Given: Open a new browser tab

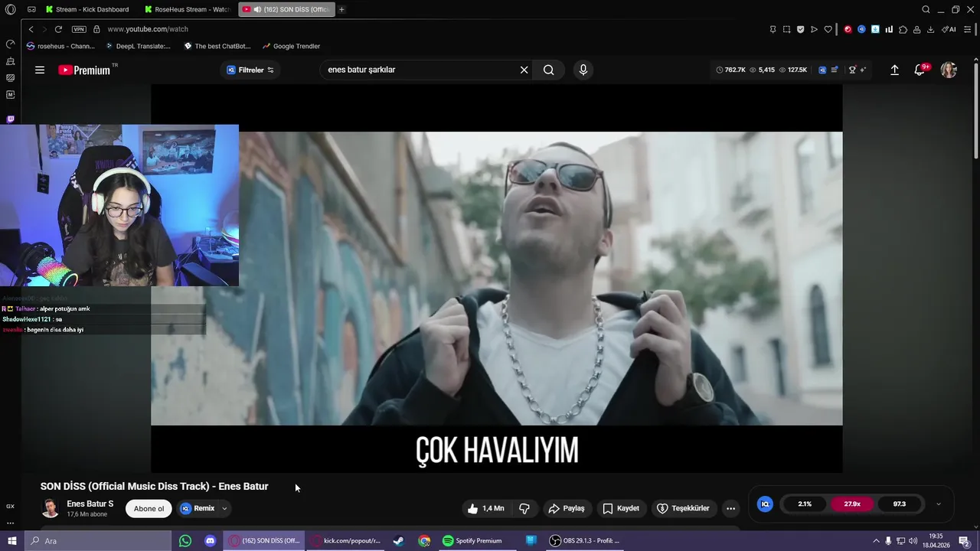Looking at the screenshot, I should [x=341, y=9].
